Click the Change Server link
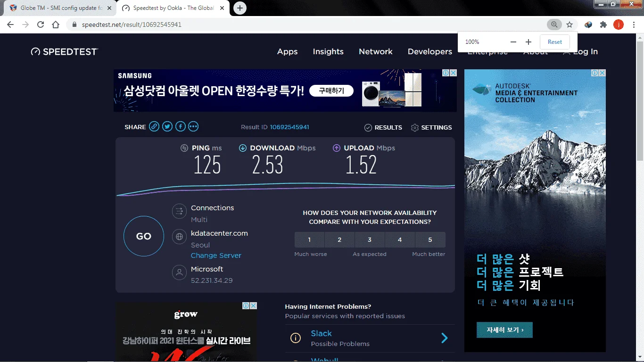Image resolution: width=644 pixels, height=362 pixels. tap(216, 255)
